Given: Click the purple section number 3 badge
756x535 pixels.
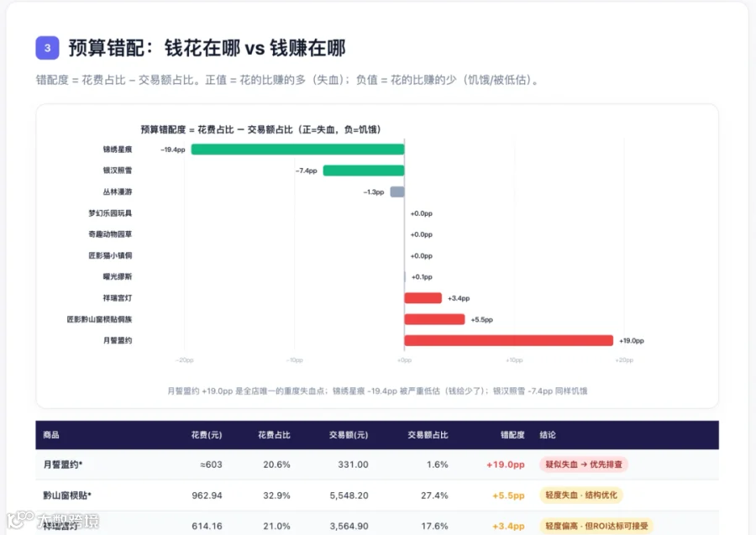Looking at the screenshot, I should pyautogui.click(x=47, y=48).
